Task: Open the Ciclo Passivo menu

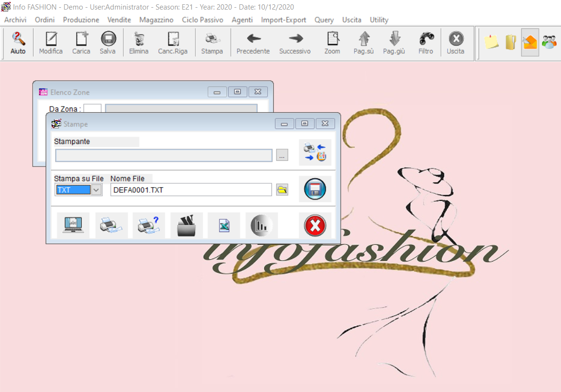Action: pyautogui.click(x=202, y=20)
